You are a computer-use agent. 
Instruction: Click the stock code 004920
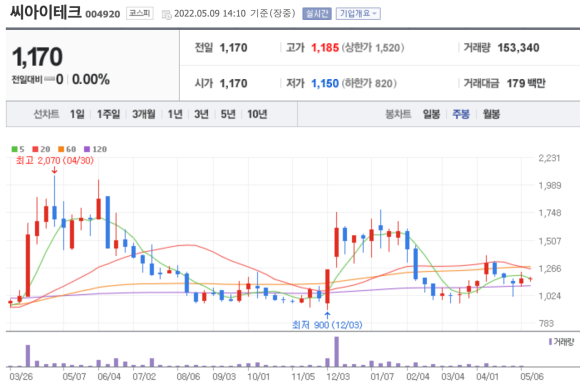pyautogui.click(x=103, y=14)
